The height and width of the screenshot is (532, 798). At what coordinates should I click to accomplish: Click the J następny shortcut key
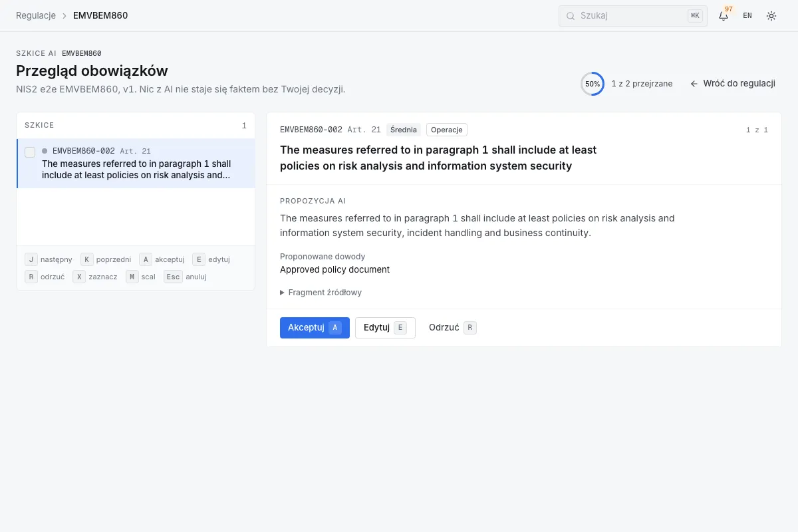[31, 259]
